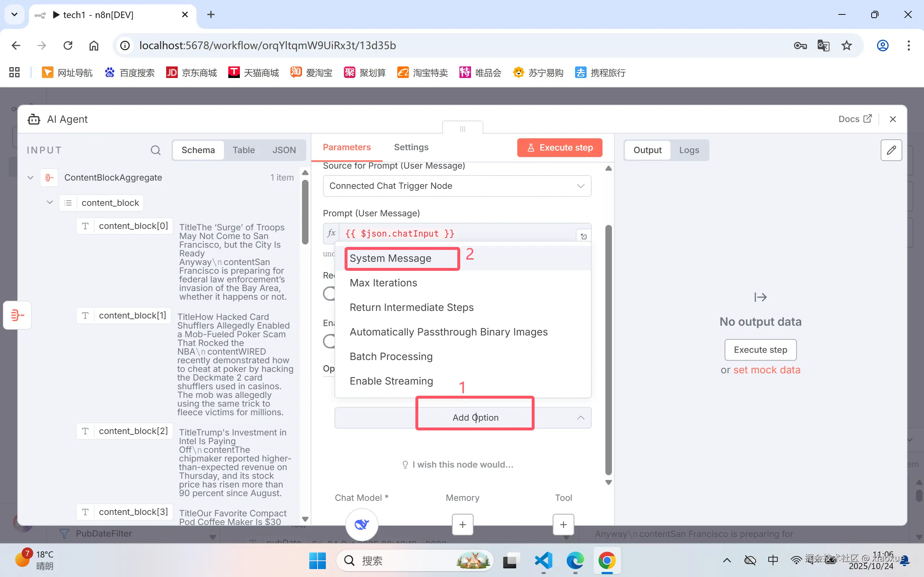Close the AI Agent panel with X

(893, 119)
